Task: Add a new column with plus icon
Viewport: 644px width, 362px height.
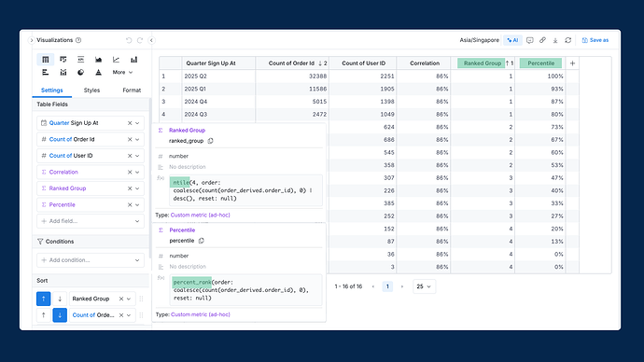Action: (x=572, y=63)
